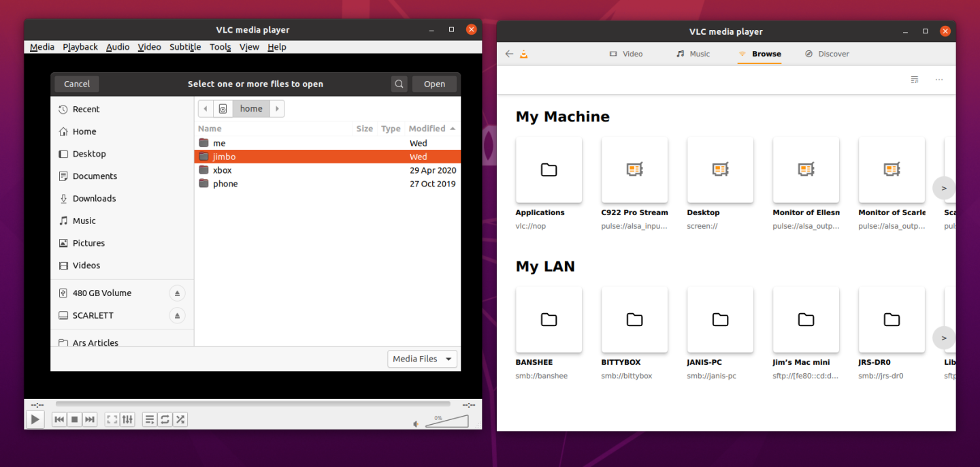Expand more My LAN entries with the right chevron

(943, 338)
